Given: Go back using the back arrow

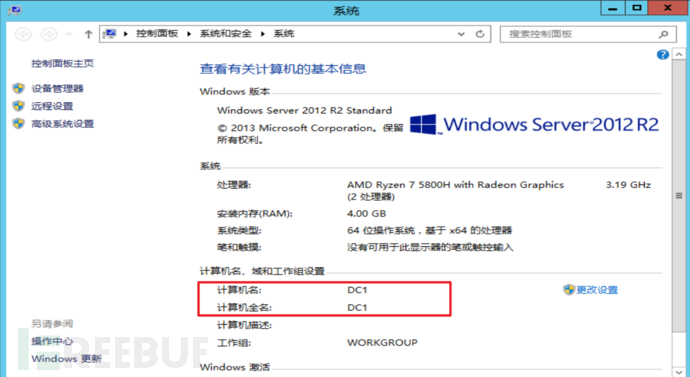Looking at the screenshot, I should click(x=23, y=34).
